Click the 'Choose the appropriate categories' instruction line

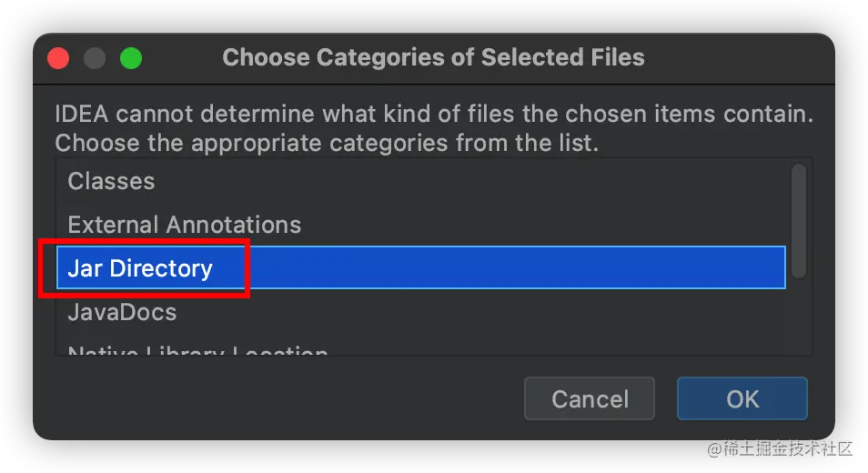coord(327,144)
